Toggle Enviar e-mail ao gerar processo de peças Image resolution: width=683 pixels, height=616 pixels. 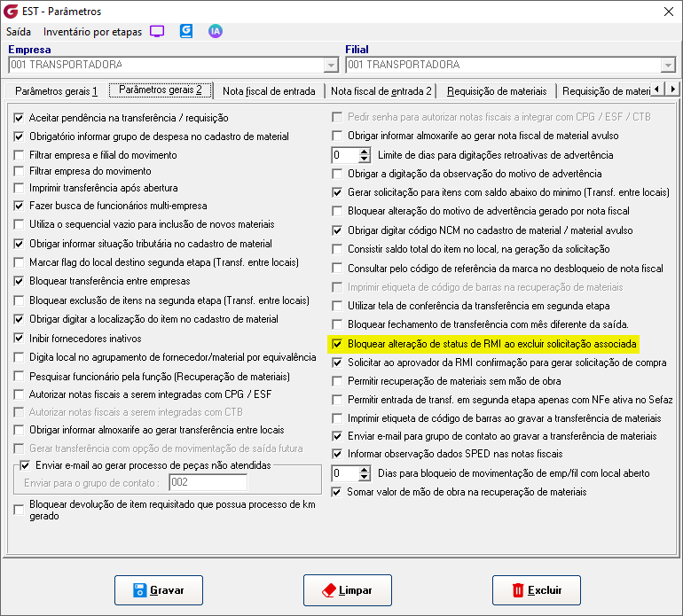(x=25, y=466)
